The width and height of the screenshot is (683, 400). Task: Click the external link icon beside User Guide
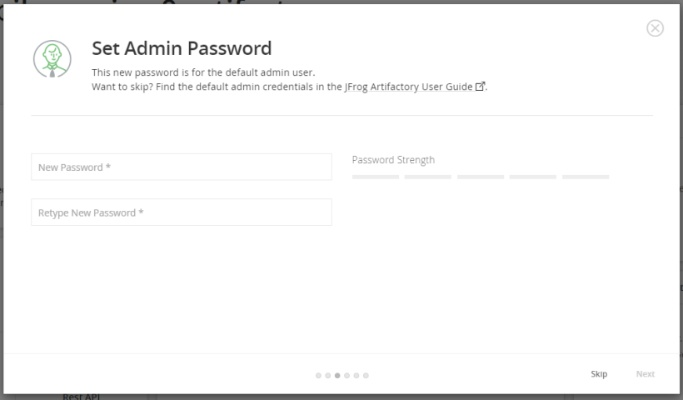[479, 87]
